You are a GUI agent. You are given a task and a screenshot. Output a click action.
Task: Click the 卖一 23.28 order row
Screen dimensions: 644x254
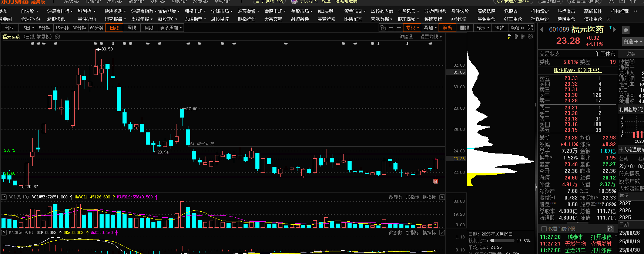tap(577, 100)
